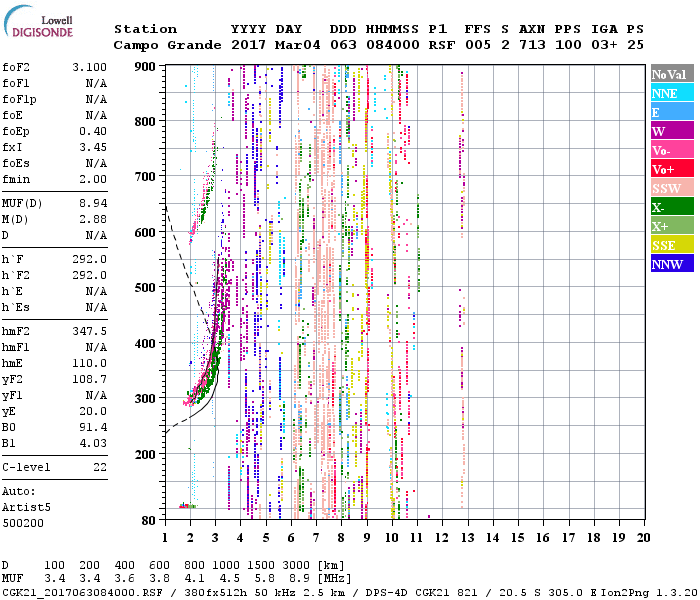
Task: Click the 10 MHz frequency axis label
Action: 392,538
